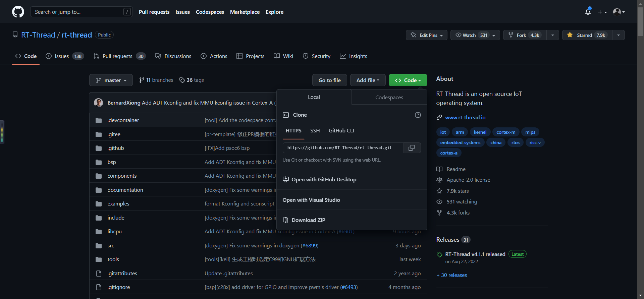Click the link icon next to www.rt-thread.io
Viewport: 644px width, 299px height.
tap(439, 118)
